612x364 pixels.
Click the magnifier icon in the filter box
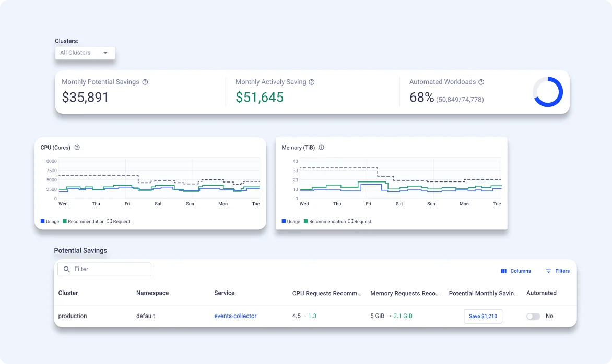click(66, 269)
